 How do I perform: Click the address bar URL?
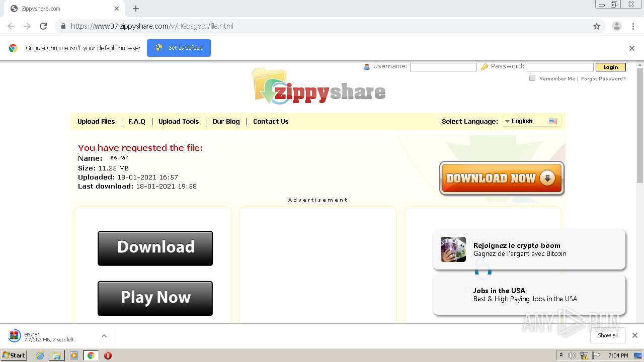click(152, 26)
